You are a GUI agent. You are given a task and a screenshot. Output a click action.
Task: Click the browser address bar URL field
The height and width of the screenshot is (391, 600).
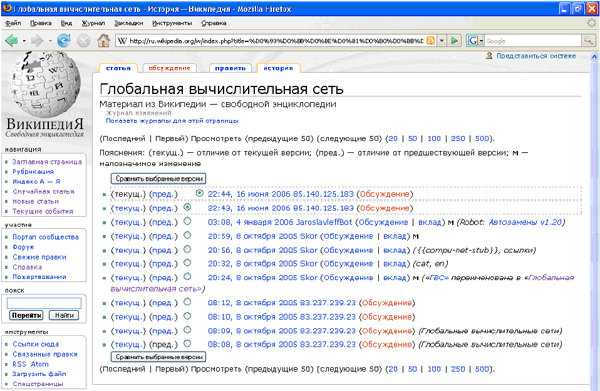(x=276, y=41)
